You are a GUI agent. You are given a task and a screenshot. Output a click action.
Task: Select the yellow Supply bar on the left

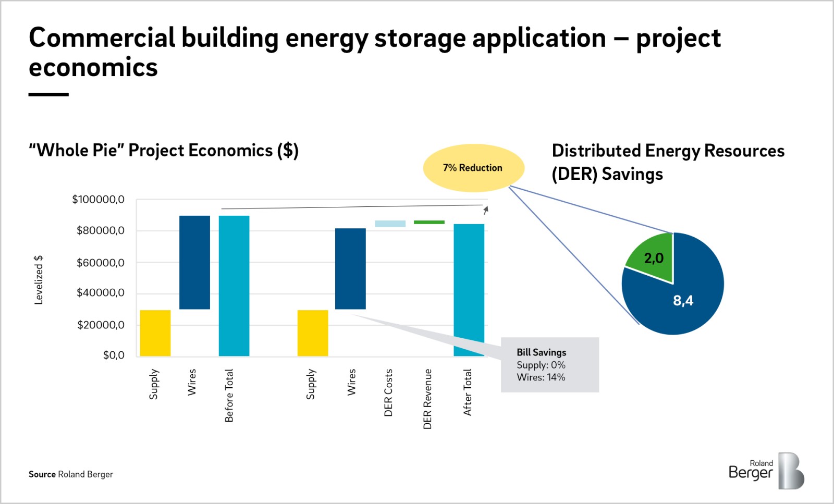(x=155, y=333)
